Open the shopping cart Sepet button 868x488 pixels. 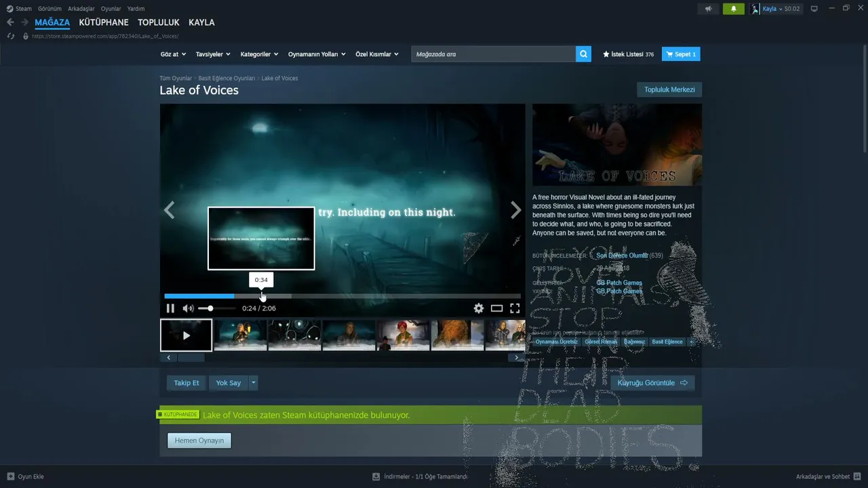(681, 54)
